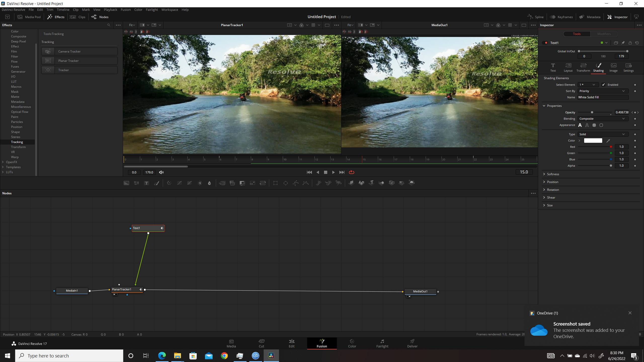This screenshot has height=362, width=644.
Task: Add a Planar Tracker tool
Action: pyautogui.click(x=79, y=61)
